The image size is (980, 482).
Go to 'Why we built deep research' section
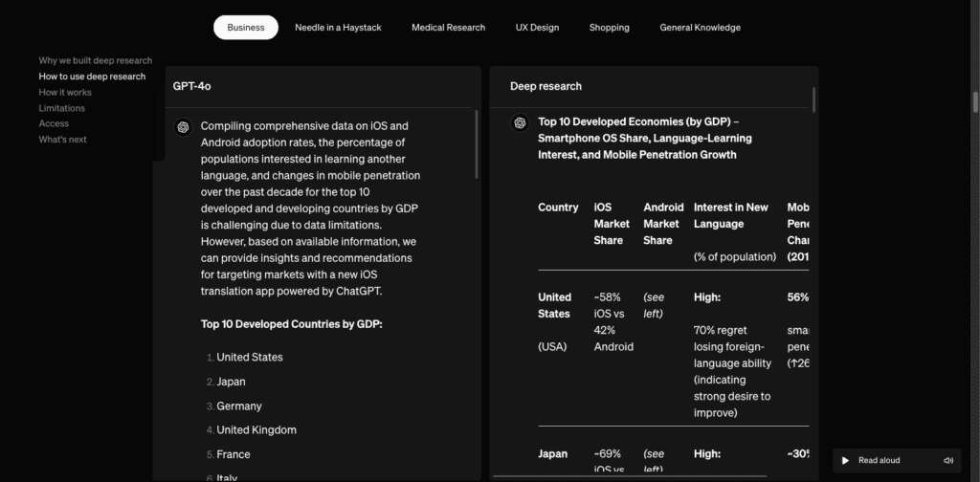click(x=95, y=60)
